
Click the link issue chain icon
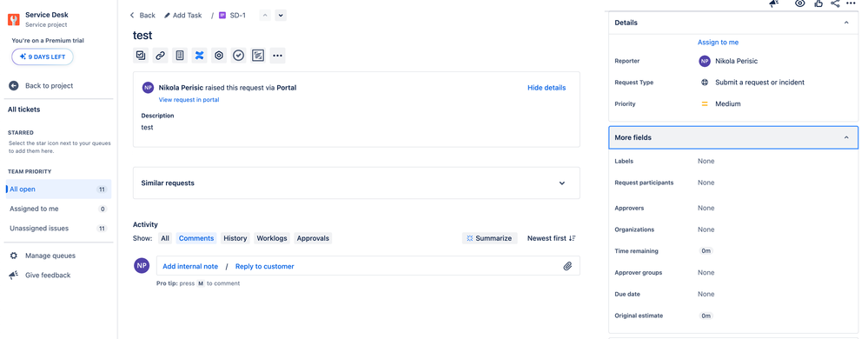coord(160,56)
